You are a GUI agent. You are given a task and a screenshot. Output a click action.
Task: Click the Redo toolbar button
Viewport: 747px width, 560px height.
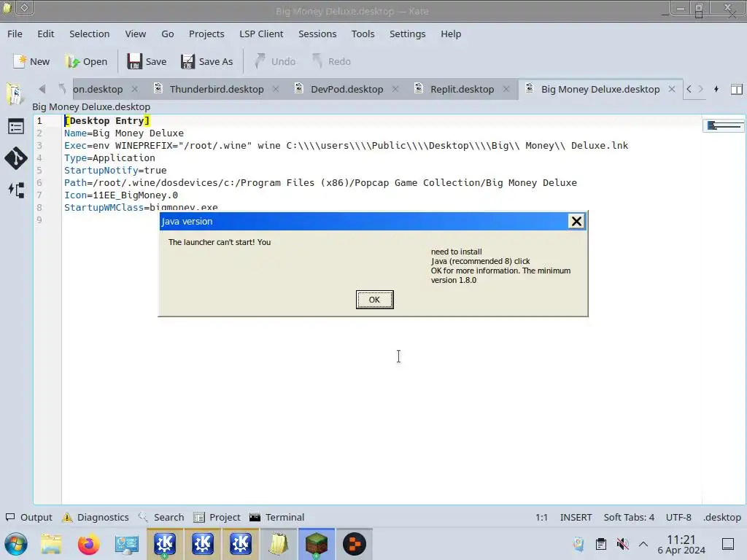pyautogui.click(x=331, y=61)
